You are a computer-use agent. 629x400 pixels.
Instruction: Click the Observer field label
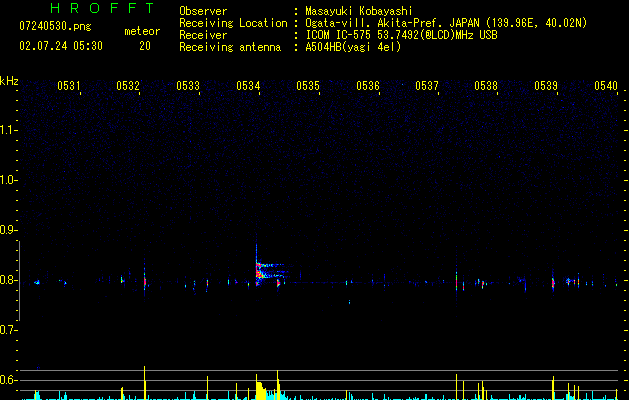tap(203, 11)
